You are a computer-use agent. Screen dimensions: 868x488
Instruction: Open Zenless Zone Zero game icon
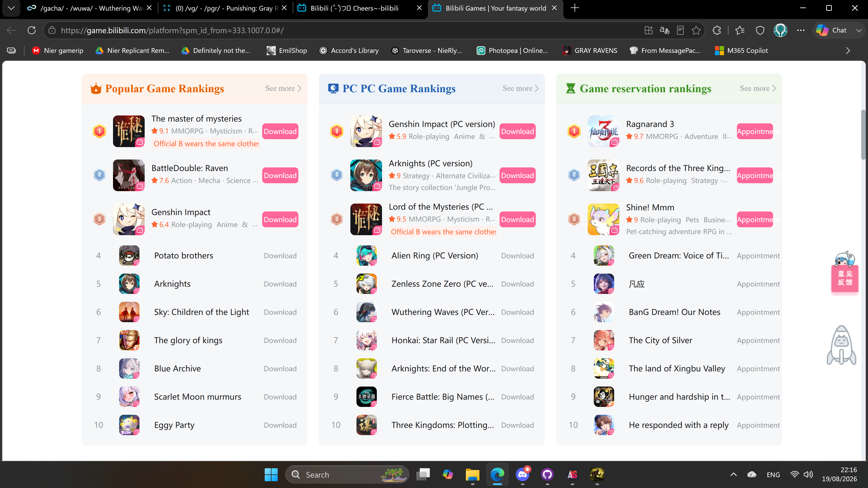(367, 284)
